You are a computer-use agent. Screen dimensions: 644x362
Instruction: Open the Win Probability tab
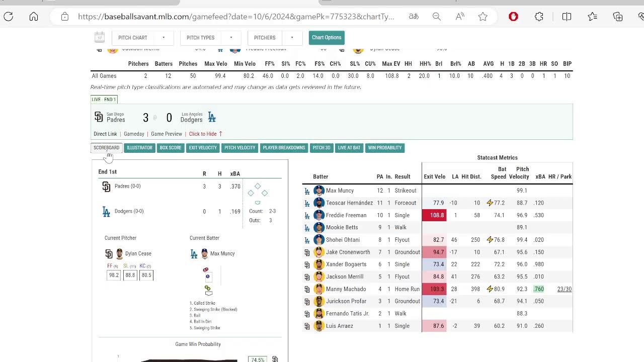385,148
